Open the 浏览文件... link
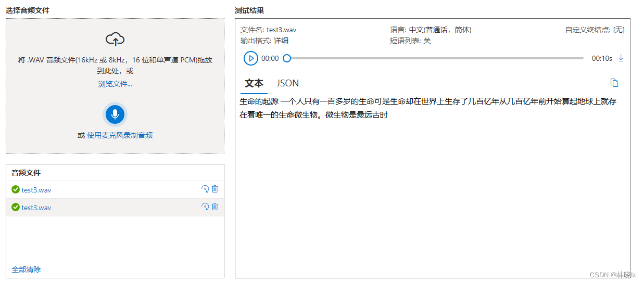Image resolution: width=644 pixels, height=283 pixels. 115,84
